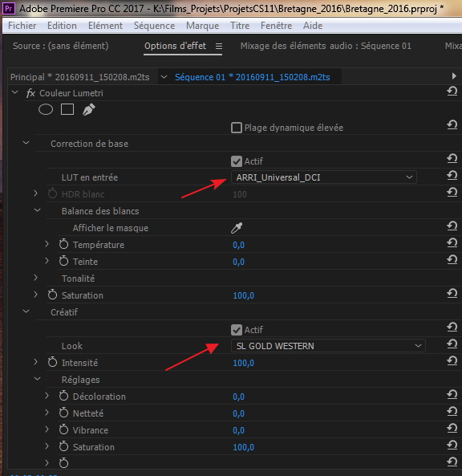This screenshot has width=462, height=476.
Task: Open the Titre menu
Action: coord(240,26)
